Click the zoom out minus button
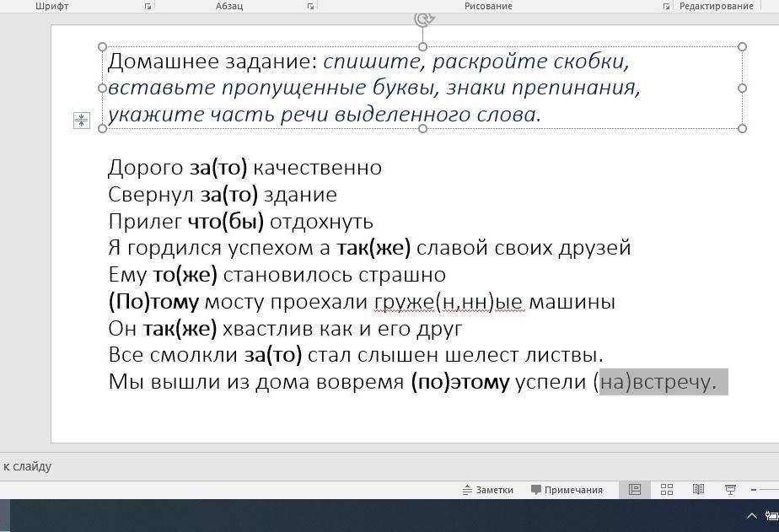The height and width of the screenshot is (532, 779). click(x=754, y=490)
